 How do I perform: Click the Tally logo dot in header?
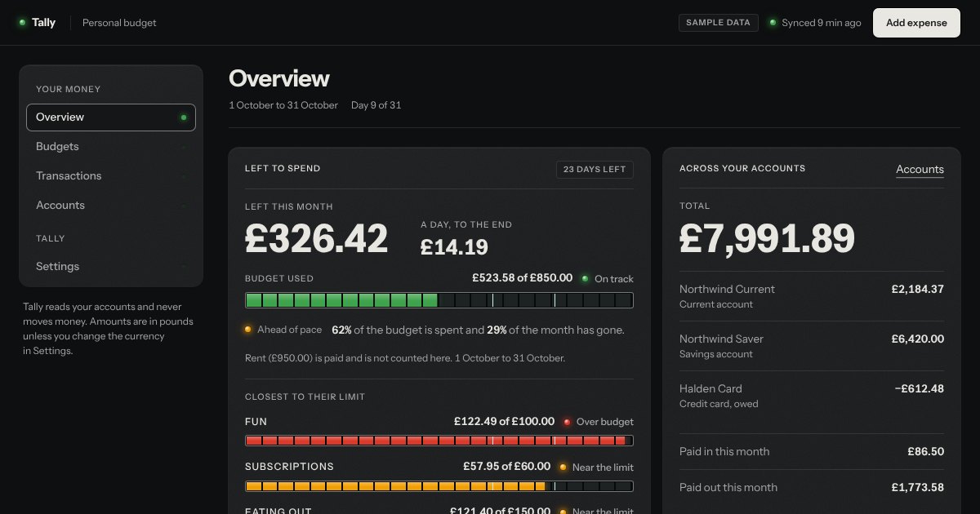pos(22,23)
